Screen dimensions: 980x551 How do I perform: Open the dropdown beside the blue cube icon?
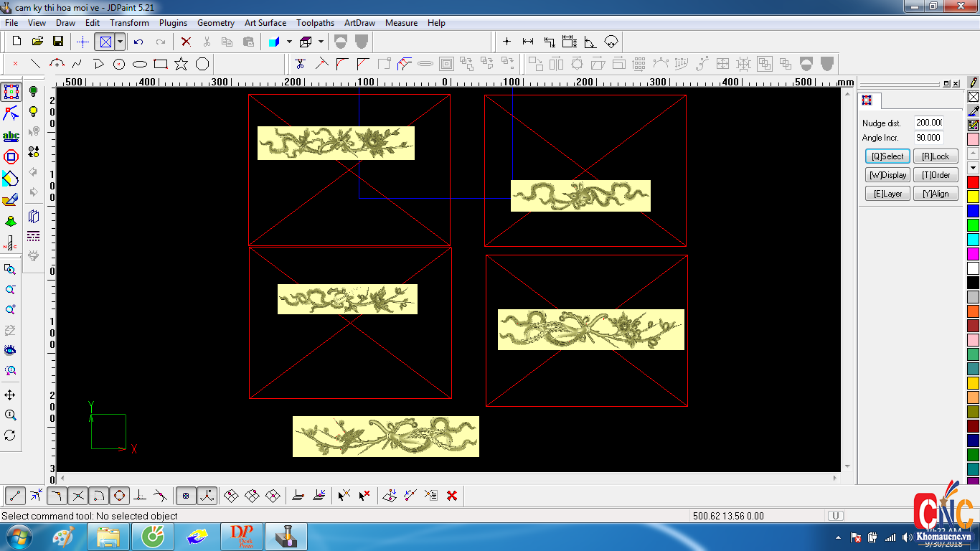point(289,42)
